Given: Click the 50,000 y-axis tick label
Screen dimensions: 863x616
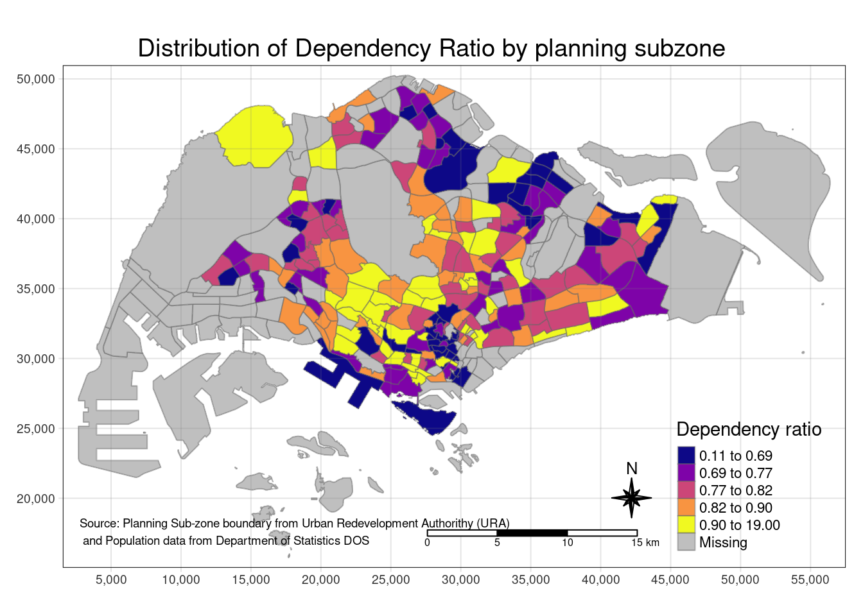Looking at the screenshot, I should [36, 79].
